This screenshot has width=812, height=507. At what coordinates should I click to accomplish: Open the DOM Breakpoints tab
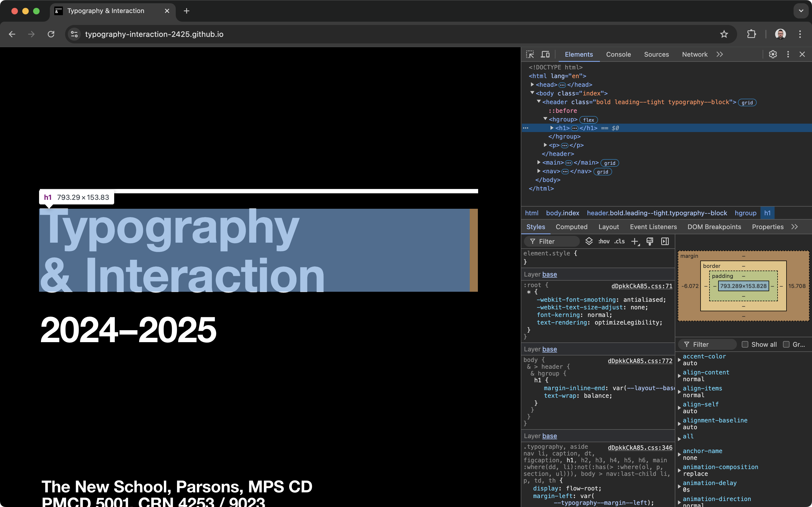[714, 227]
